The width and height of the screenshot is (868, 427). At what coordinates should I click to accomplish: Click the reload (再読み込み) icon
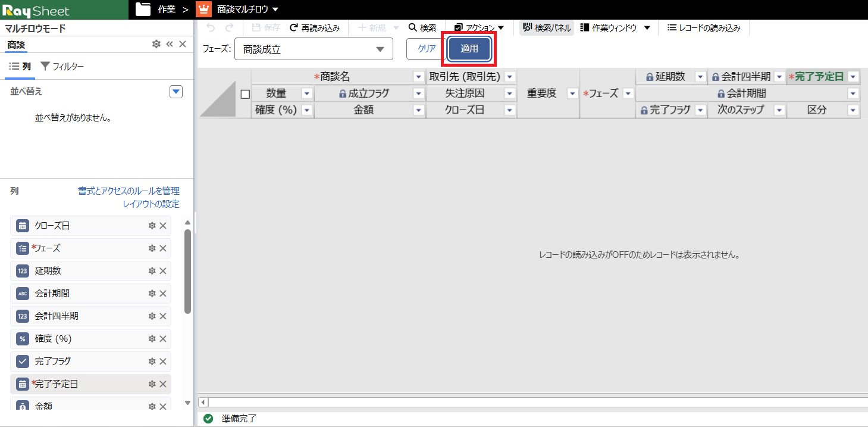(x=294, y=28)
